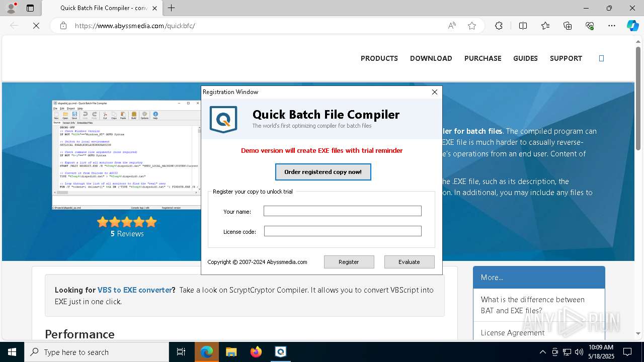Open the SUPPORT menu

[x=566, y=58]
